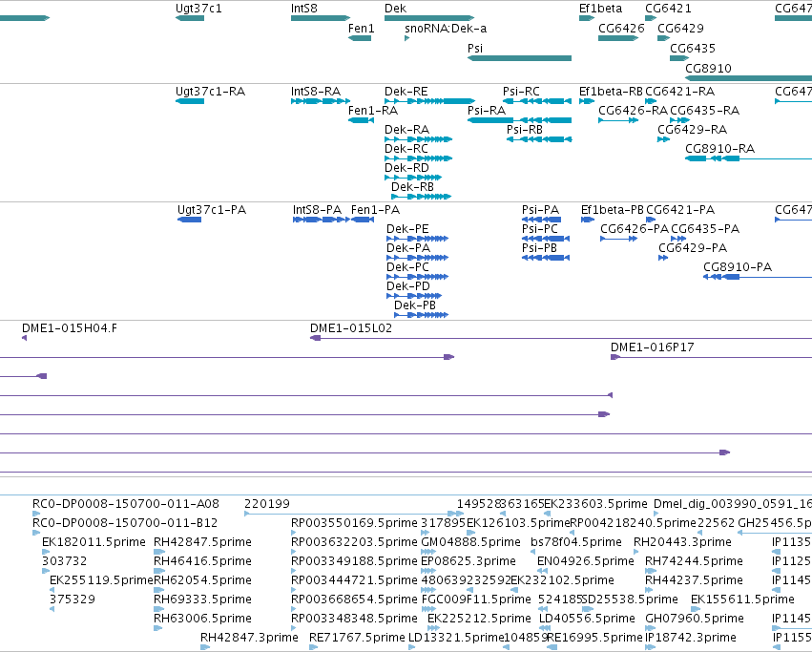Click the DME1-015L02 clone label
812x652 pixels.
[351, 328]
